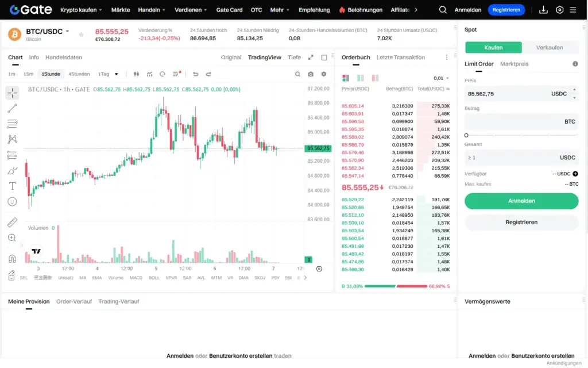The width and height of the screenshot is (588, 368).
Task: Click the chart symbol search magnifier
Action: tap(298, 74)
